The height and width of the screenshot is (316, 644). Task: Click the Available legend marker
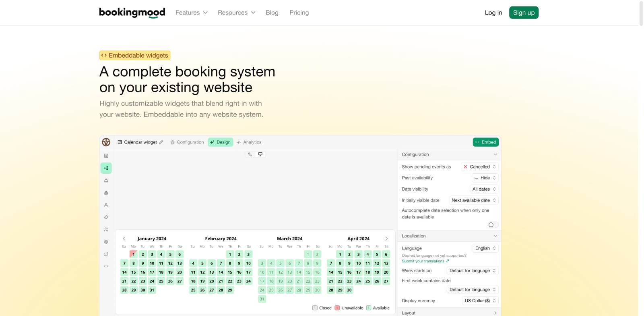click(369, 308)
